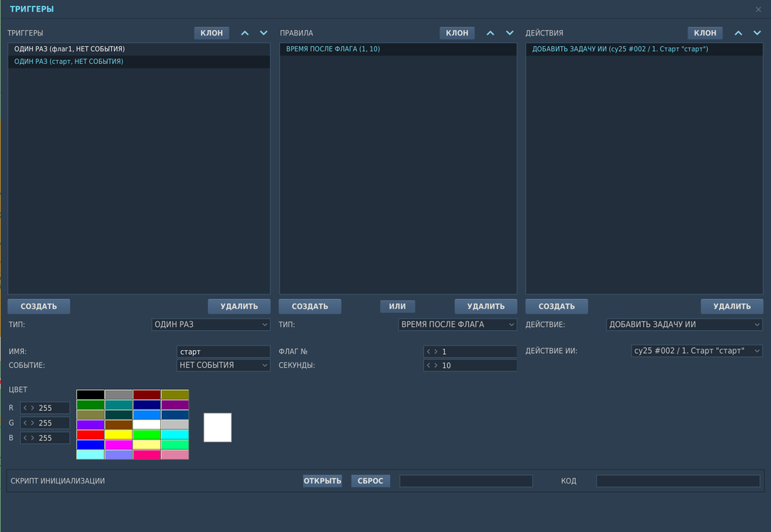Reset the initialization script with СБРОС
This screenshot has width=771, height=532.
point(370,481)
